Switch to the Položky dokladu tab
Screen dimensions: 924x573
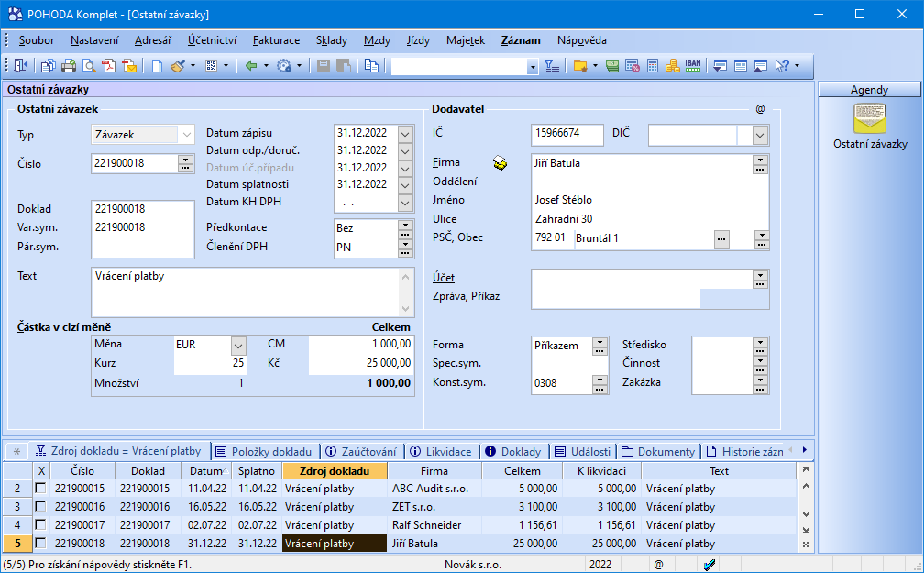tap(264, 452)
